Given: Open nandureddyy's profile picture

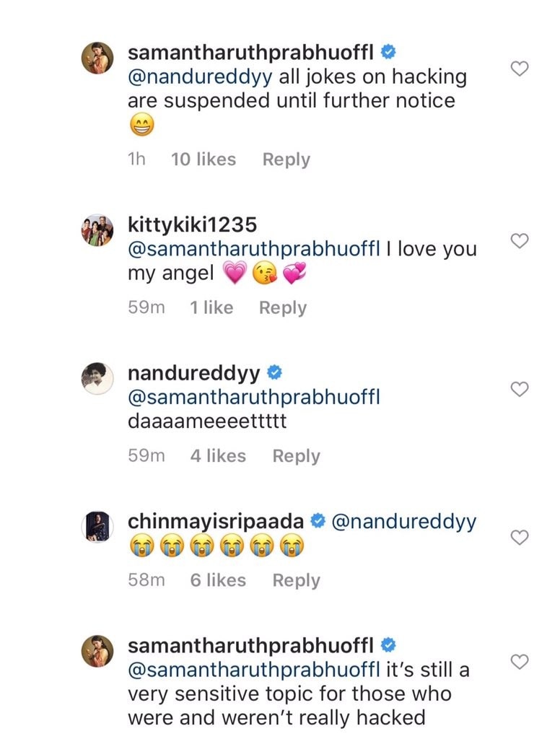Looking at the screenshot, I should coord(97,379).
